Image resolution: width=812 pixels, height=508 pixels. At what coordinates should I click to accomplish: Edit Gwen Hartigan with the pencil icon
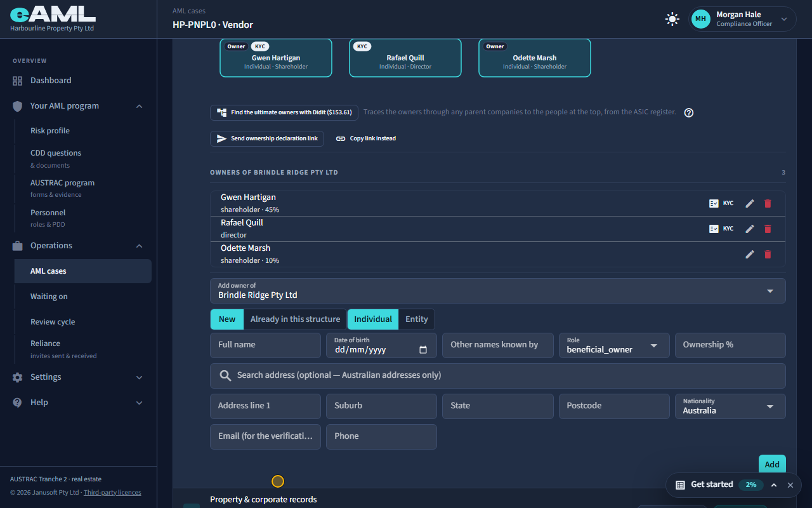[750, 203]
